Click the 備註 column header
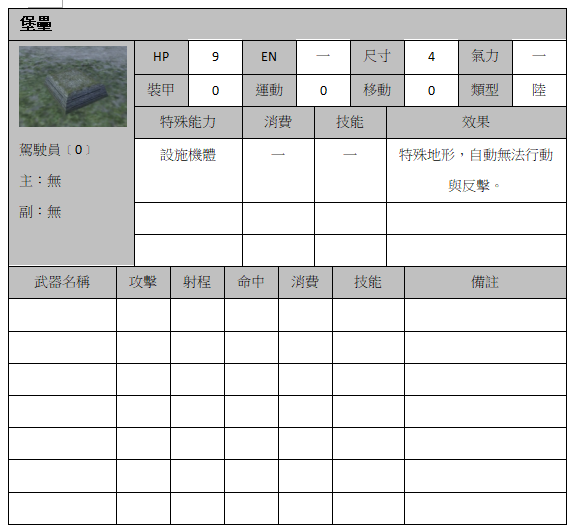575x532 pixels. pyautogui.click(x=485, y=282)
